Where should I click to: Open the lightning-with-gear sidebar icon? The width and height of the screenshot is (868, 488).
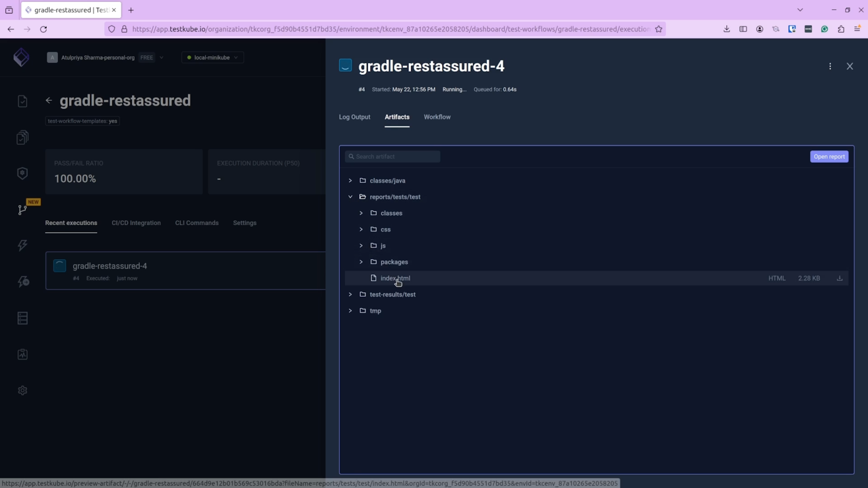(22, 282)
